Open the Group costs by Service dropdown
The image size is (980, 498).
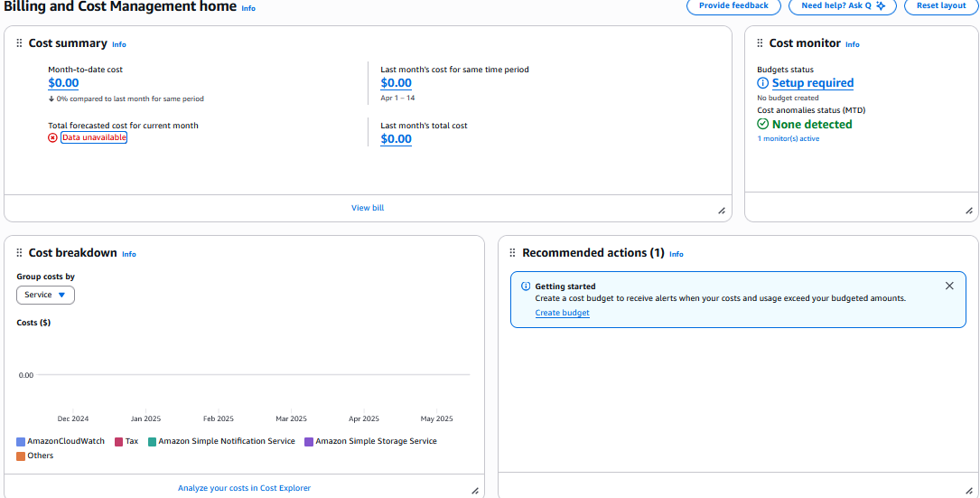(45, 295)
